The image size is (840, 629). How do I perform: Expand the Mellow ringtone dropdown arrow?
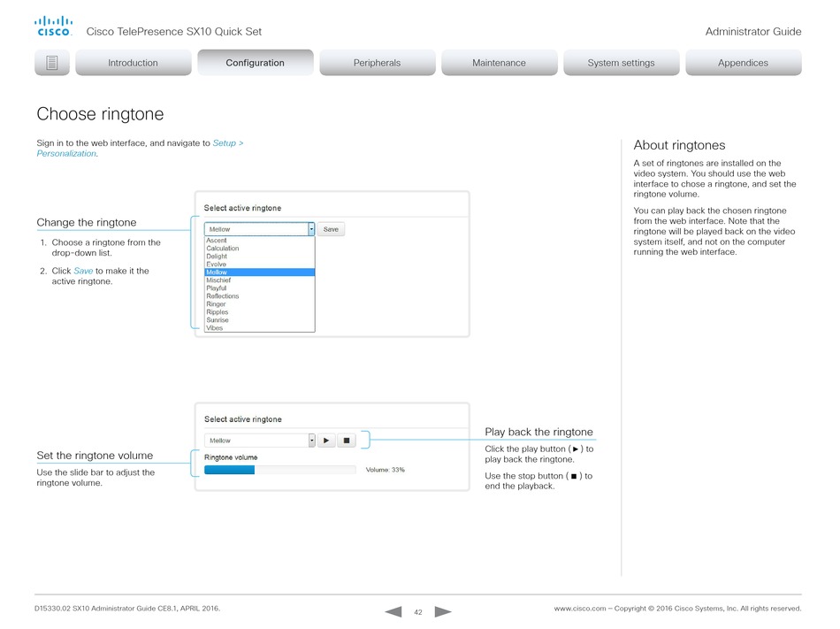coord(311,229)
